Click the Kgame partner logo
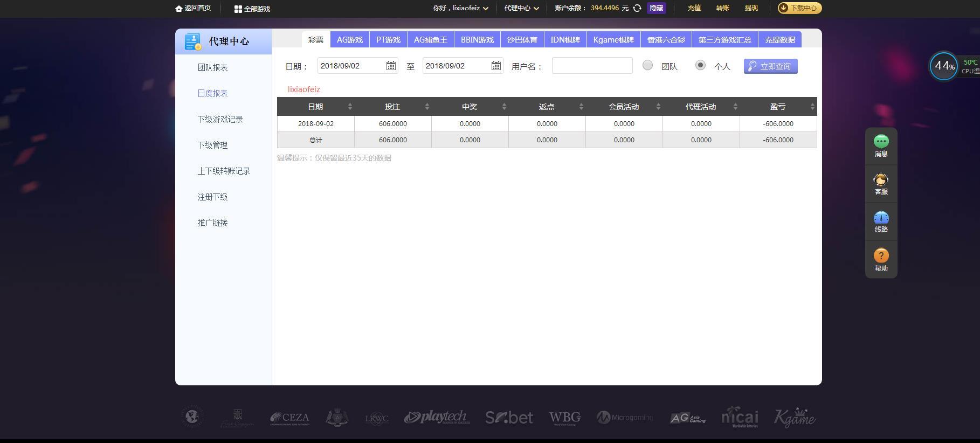 click(x=795, y=418)
